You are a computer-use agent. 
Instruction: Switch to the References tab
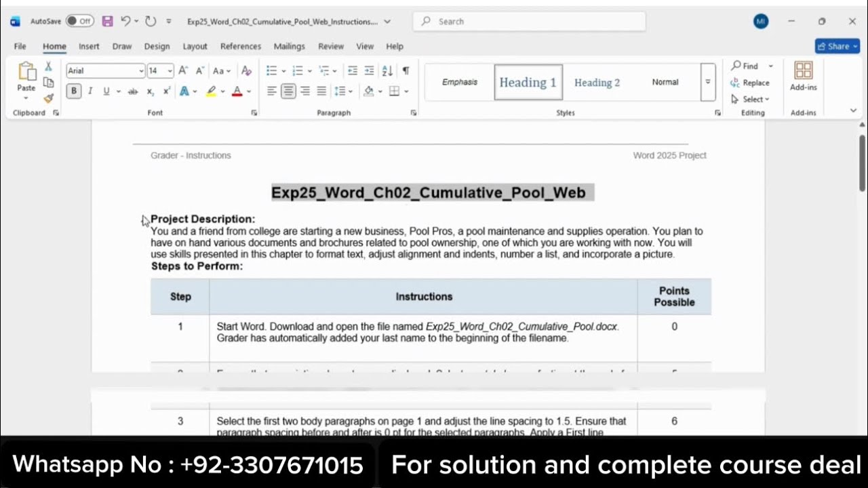[x=241, y=46]
